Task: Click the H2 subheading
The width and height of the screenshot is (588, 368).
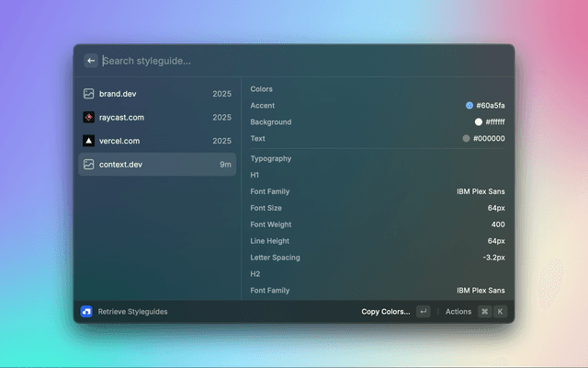Action: [255, 274]
